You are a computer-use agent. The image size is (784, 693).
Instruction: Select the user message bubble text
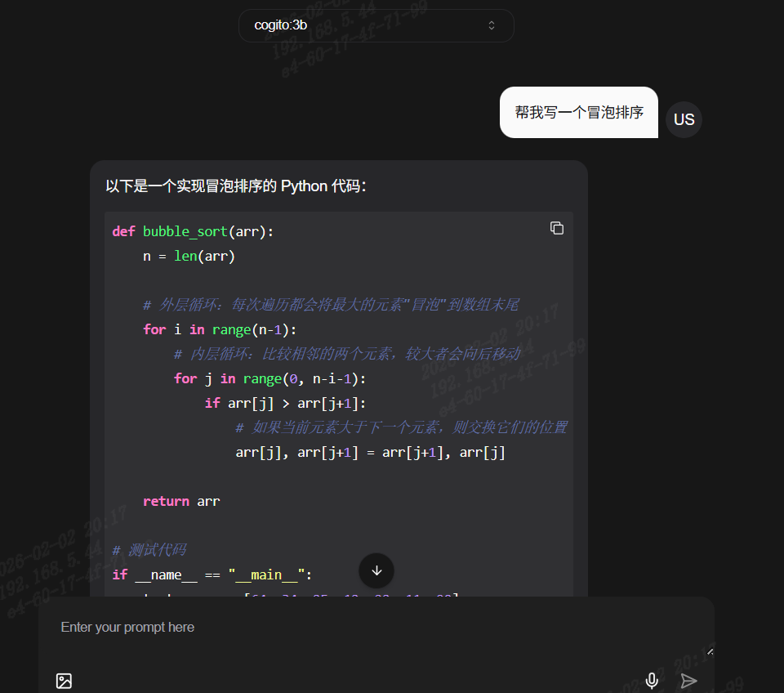[578, 112]
